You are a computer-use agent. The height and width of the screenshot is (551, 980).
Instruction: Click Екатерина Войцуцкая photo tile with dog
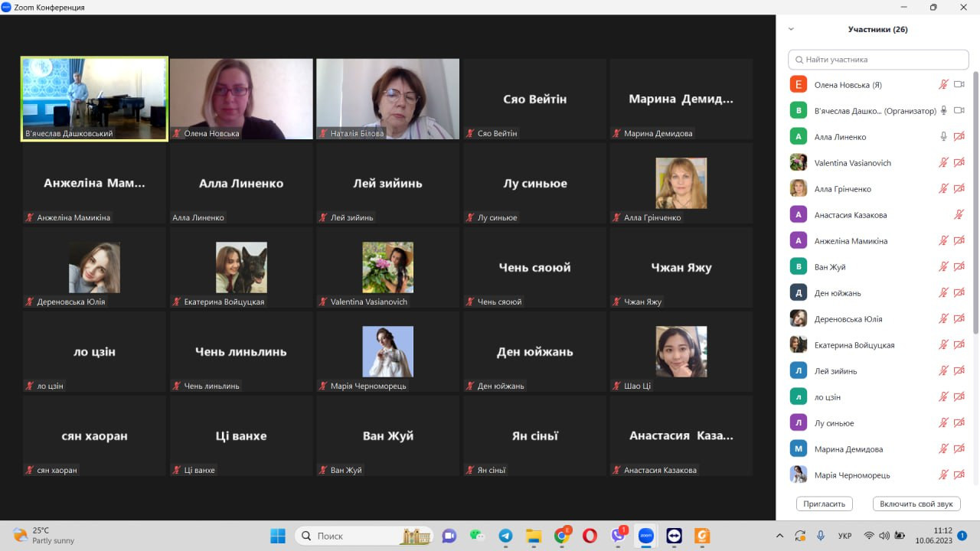(x=241, y=267)
